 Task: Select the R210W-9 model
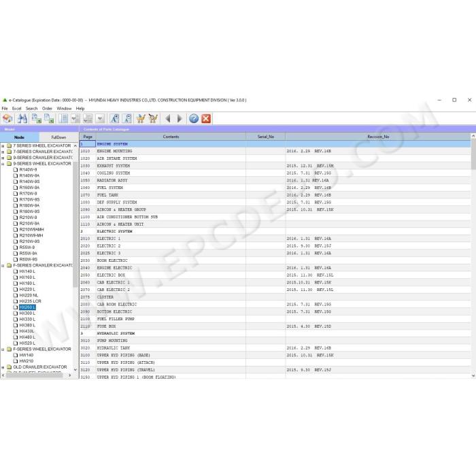pos(29,218)
